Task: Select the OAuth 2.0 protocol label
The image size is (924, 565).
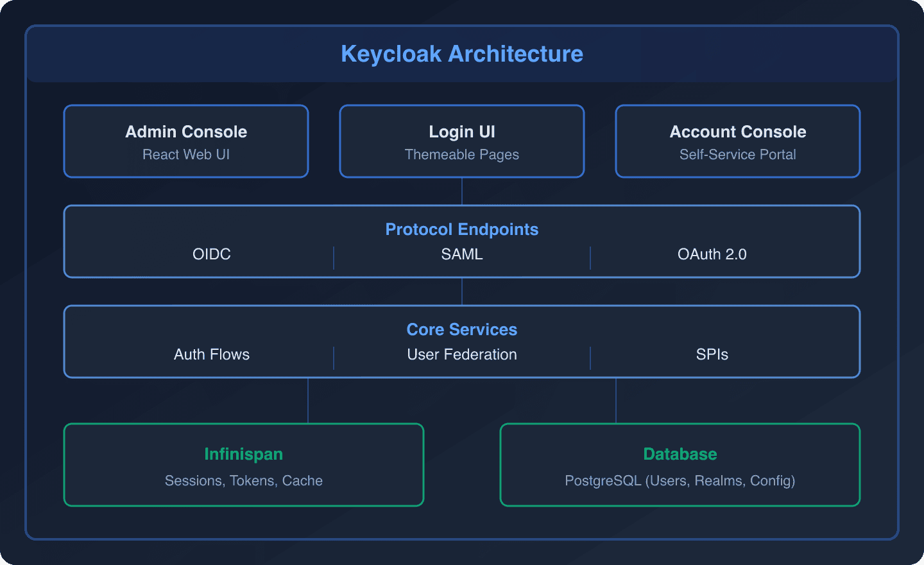Action: (x=712, y=254)
